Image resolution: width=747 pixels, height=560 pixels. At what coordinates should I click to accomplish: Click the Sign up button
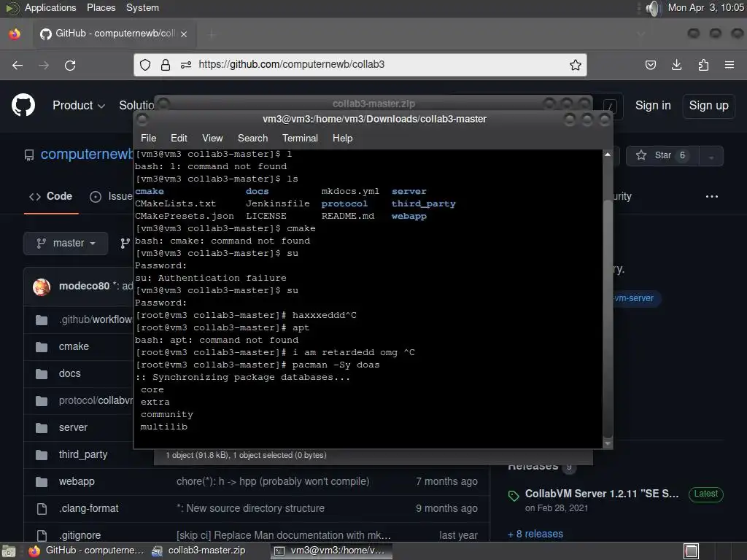pos(708,105)
